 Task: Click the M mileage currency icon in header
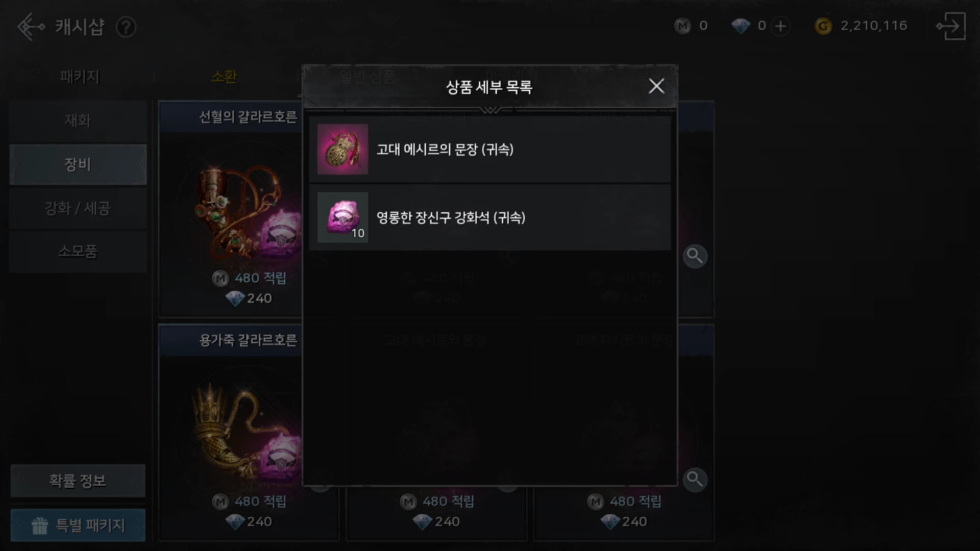[682, 26]
